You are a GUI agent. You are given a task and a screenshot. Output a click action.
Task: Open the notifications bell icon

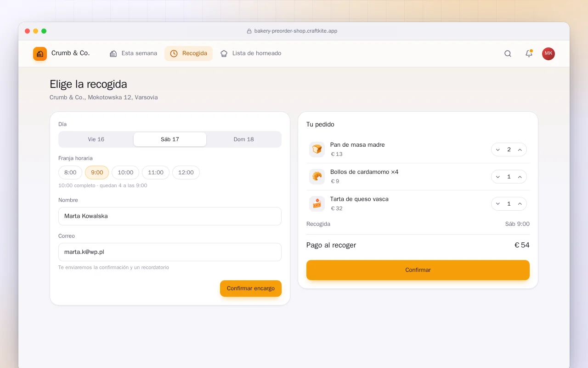coord(529,53)
